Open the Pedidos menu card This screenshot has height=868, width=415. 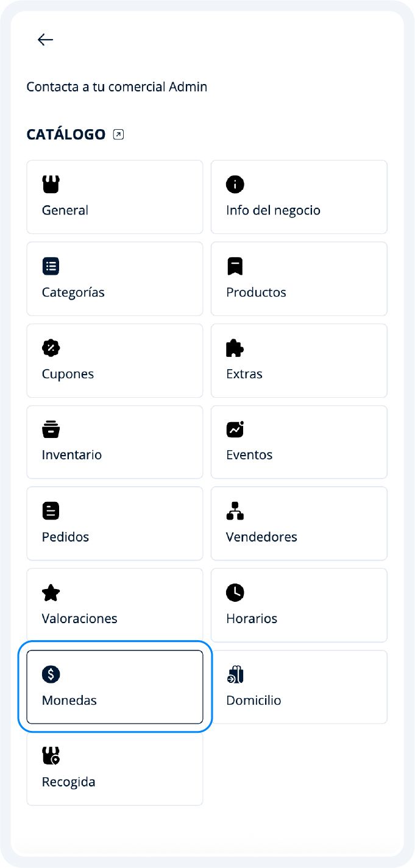coord(115,523)
